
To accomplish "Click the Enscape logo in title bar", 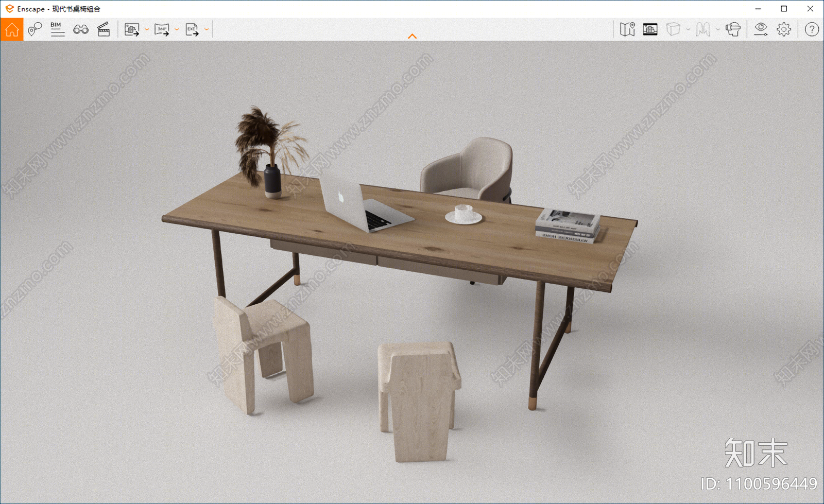I will tap(9, 9).
